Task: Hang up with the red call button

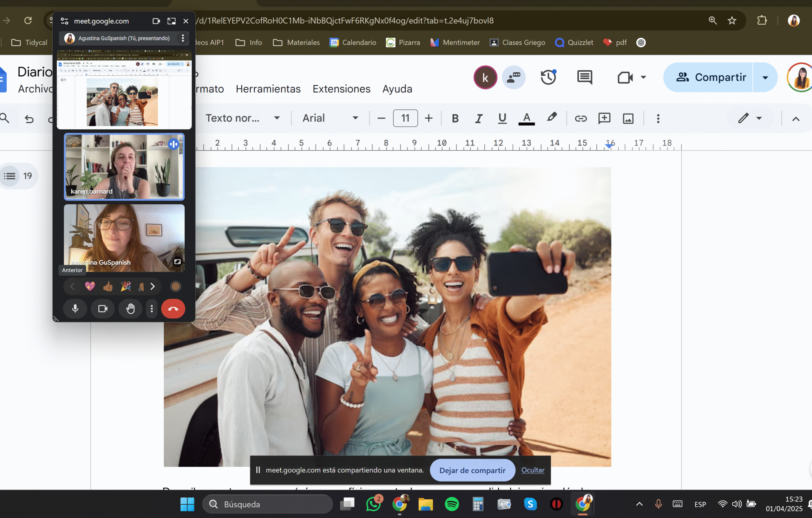Action: 173,309
